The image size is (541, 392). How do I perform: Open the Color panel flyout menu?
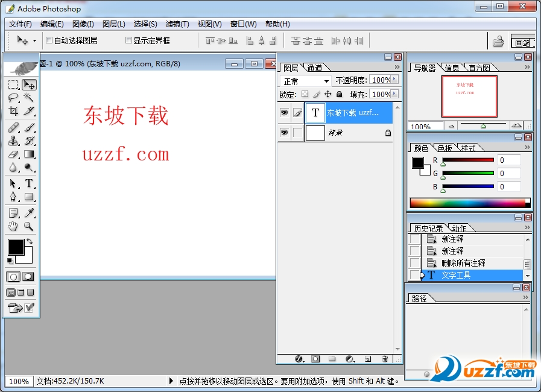coord(527,147)
